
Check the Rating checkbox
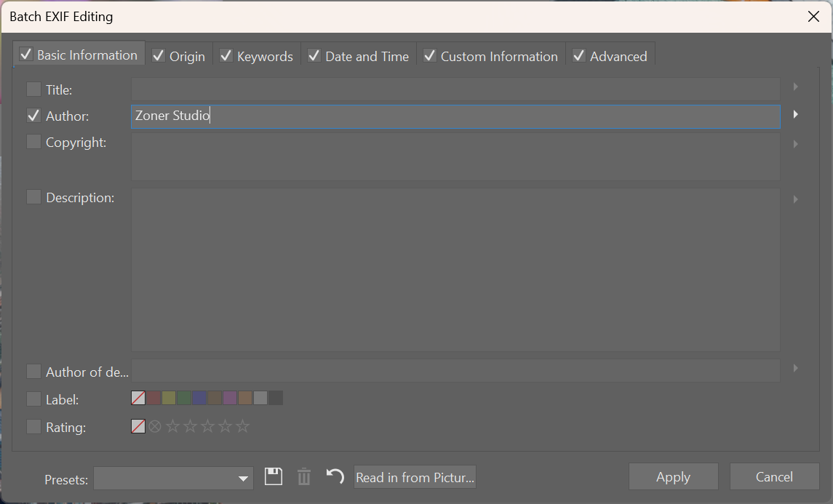(33, 426)
